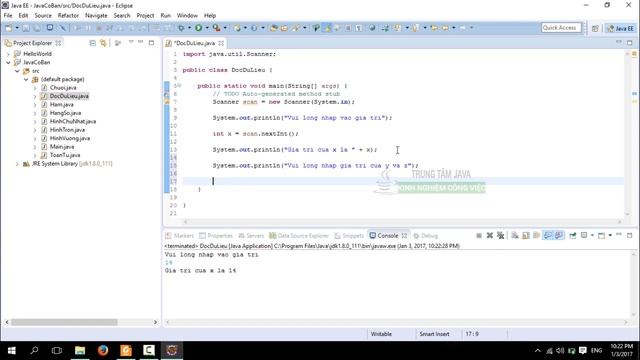Toggle console Word Wrap
This screenshot has width=640, height=360.
click(536, 236)
